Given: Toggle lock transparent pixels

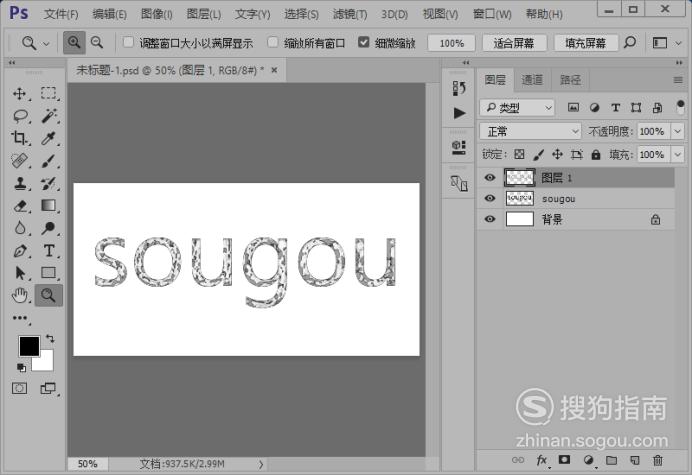Looking at the screenshot, I should [519, 154].
